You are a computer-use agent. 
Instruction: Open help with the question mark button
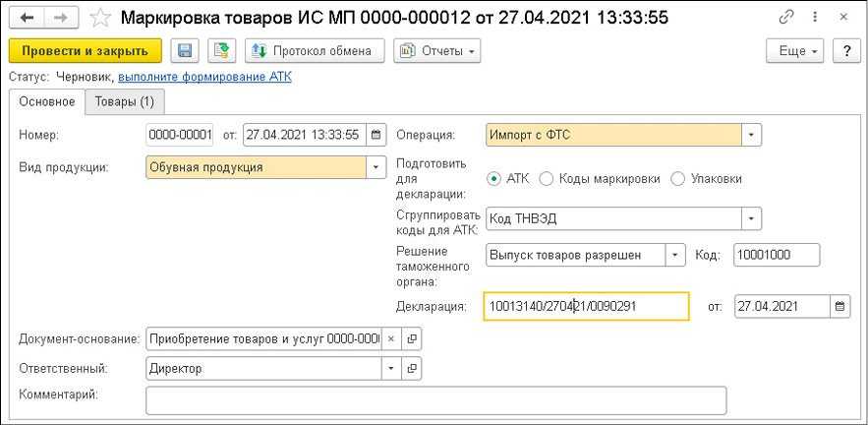click(847, 51)
